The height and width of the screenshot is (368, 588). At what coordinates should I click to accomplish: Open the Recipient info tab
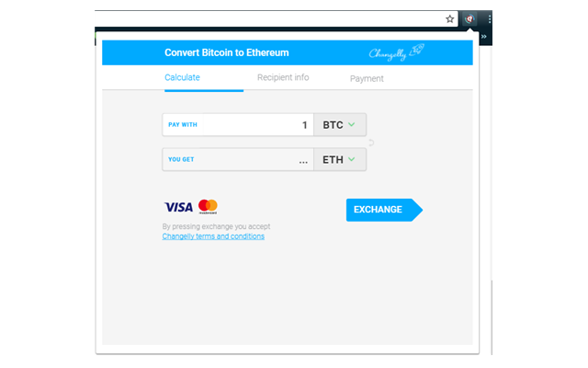283,77
